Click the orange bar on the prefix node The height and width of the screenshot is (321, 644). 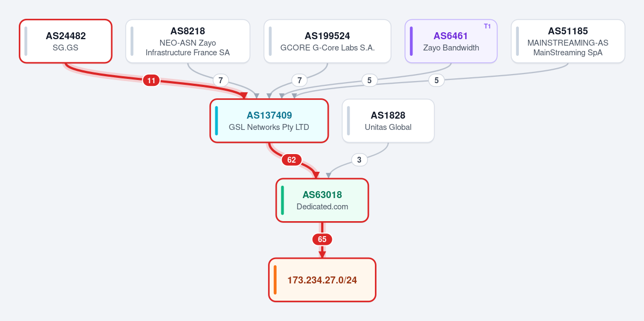click(x=275, y=280)
